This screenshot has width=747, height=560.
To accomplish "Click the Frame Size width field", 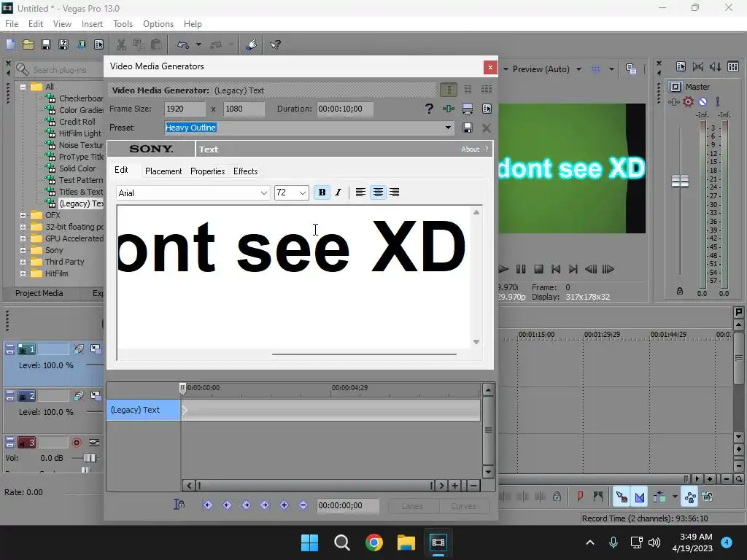I will coord(185,109).
